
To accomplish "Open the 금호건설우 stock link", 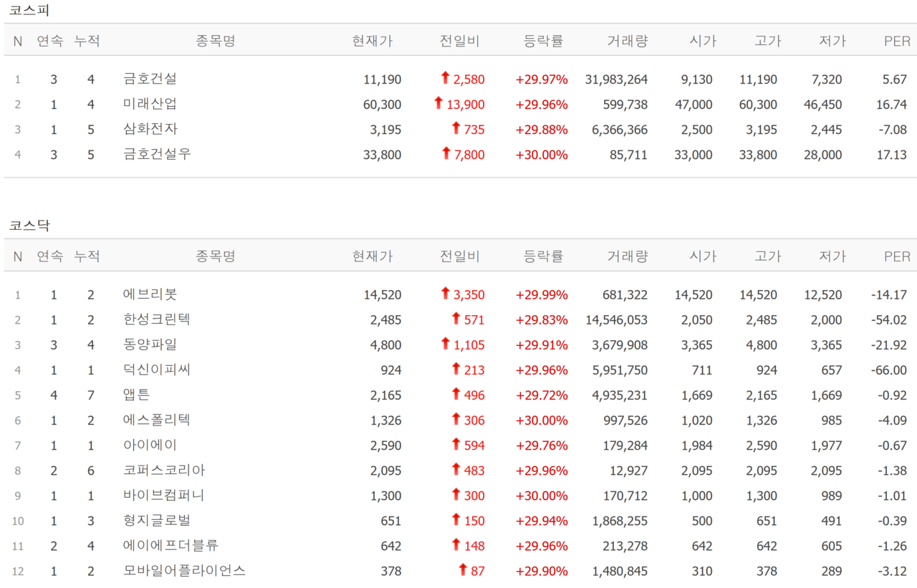I will coord(157,154).
